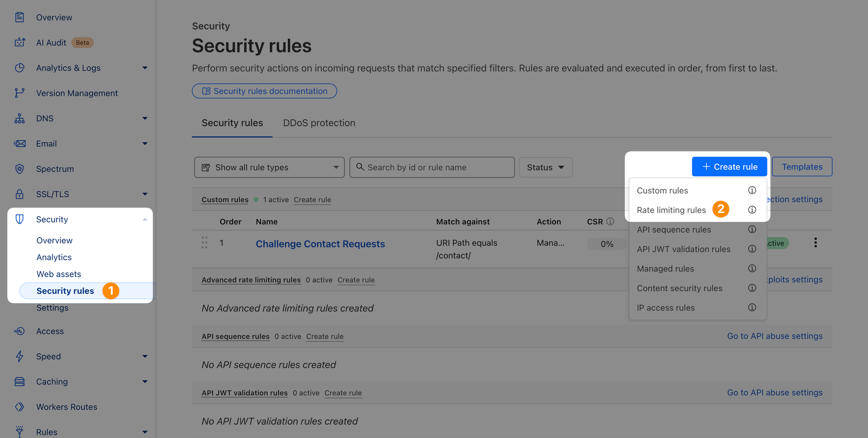868x438 pixels.
Task: Grab the drag handle of rule 1
Action: (204, 242)
